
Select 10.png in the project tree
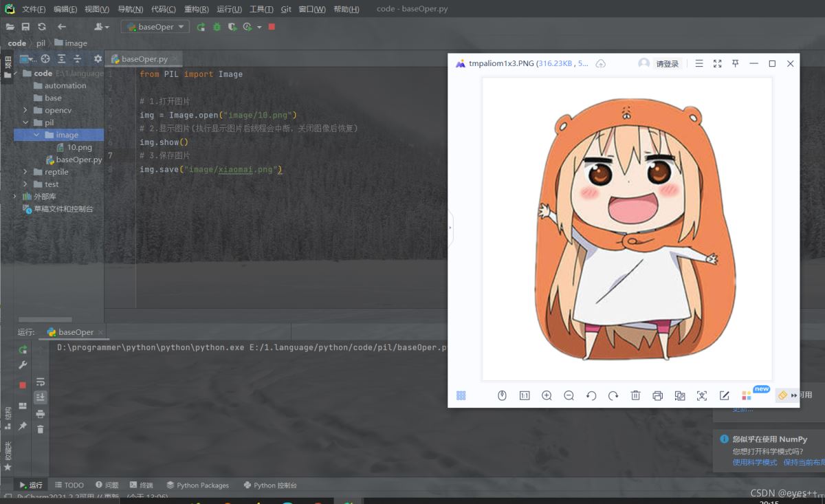pyautogui.click(x=79, y=147)
